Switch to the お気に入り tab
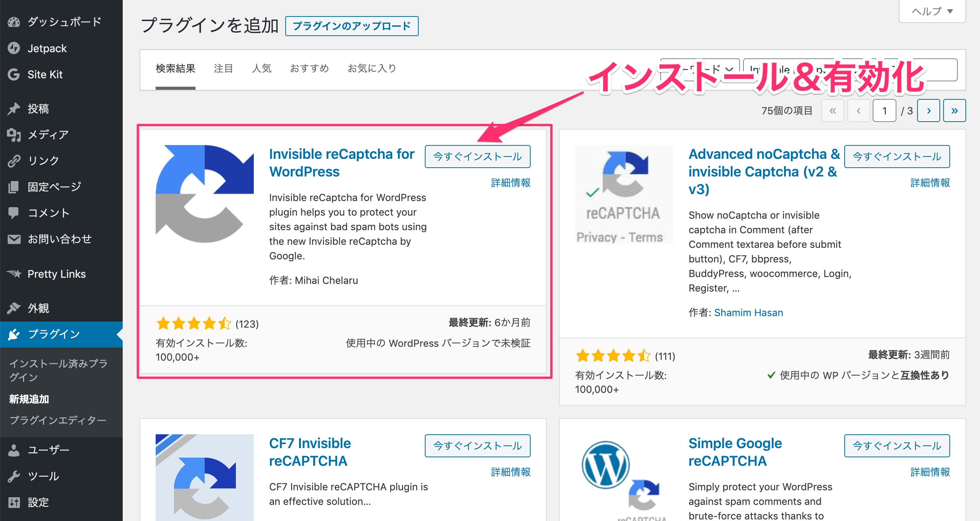The height and width of the screenshot is (521, 980). point(372,69)
